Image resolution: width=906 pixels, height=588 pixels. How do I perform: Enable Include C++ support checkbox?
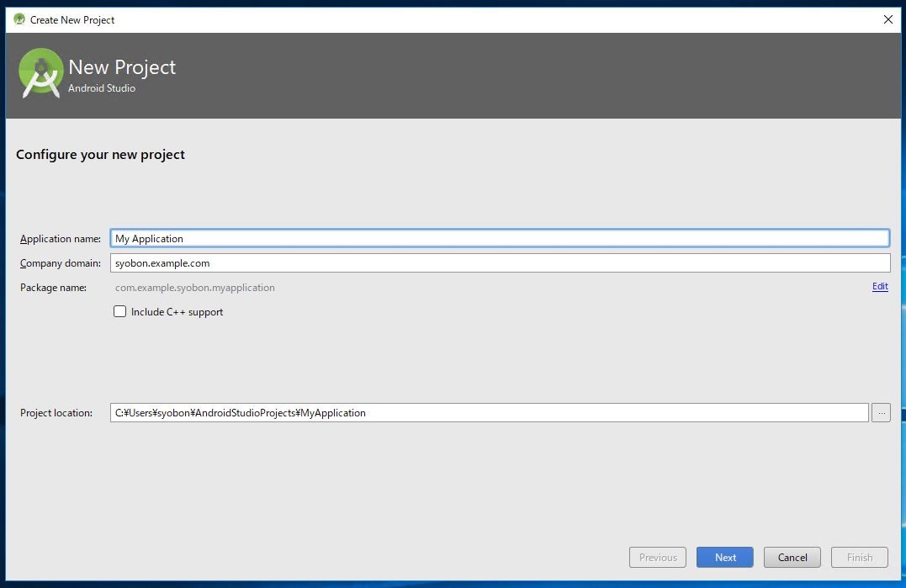[119, 311]
